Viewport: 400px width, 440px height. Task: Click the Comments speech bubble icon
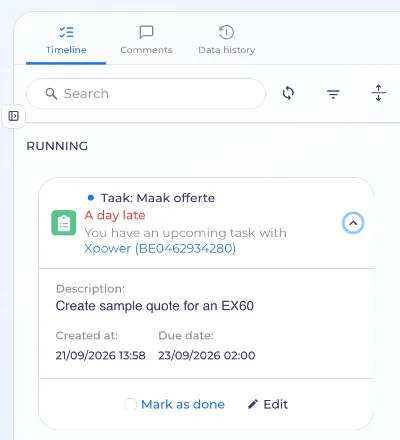click(x=146, y=32)
